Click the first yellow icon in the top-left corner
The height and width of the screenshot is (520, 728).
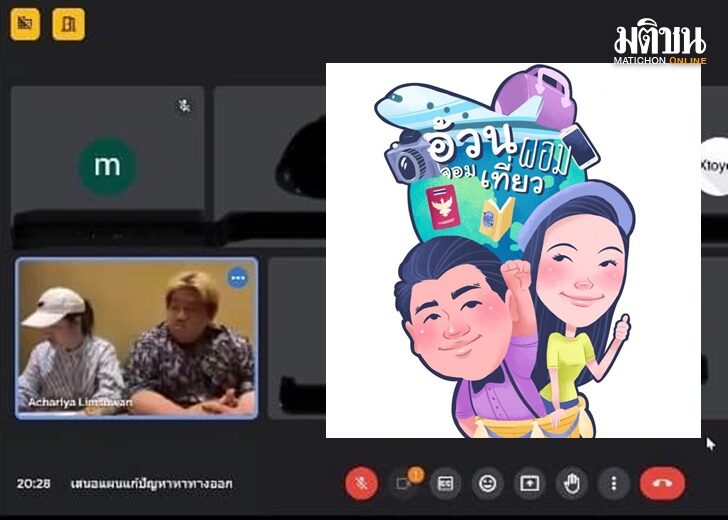point(25,24)
